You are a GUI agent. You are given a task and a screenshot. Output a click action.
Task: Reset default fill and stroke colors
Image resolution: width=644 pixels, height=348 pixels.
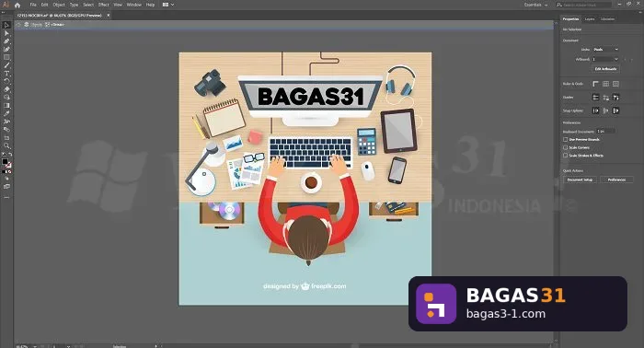click(4, 155)
